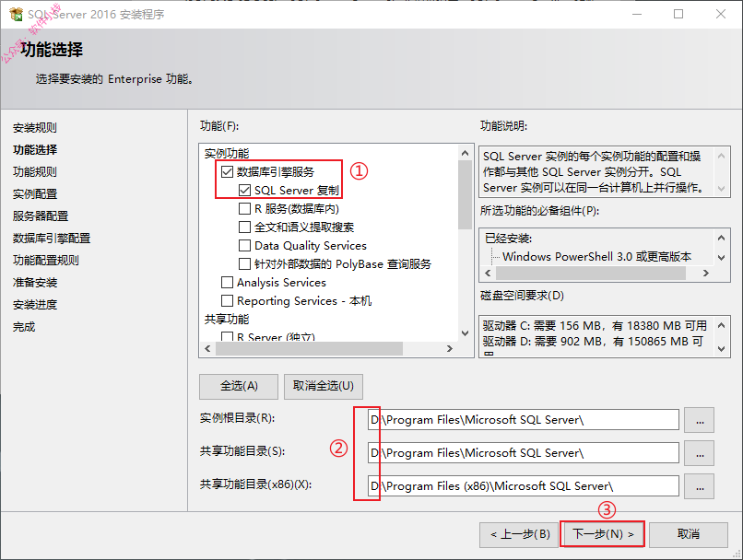This screenshot has width=743, height=560.
Task: Click the 驱动器 C: 需要 156 MB line
Action: 595,326
